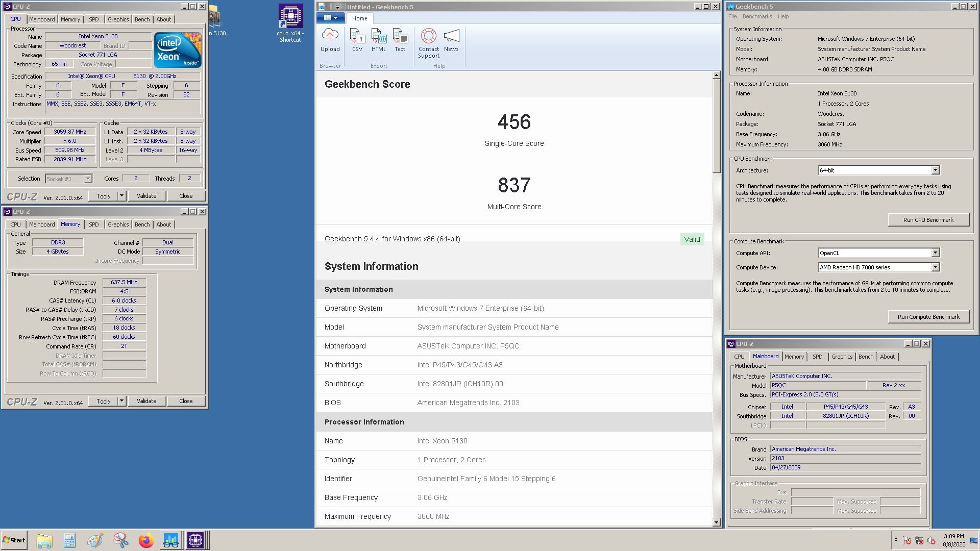The width and height of the screenshot is (980, 551).
Task: Click the Intel Xeon inside logo
Action: point(178,50)
